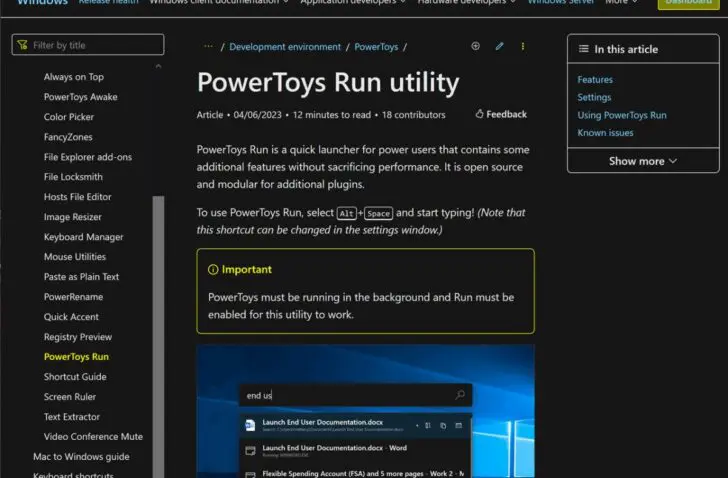
Task: Jump to the Features section
Action: point(595,80)
